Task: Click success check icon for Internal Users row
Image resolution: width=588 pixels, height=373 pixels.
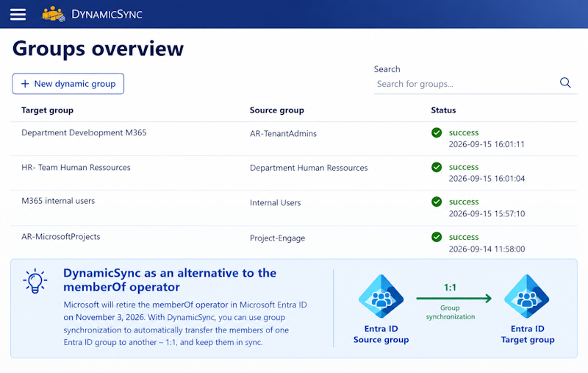Action: coord(437,202)
